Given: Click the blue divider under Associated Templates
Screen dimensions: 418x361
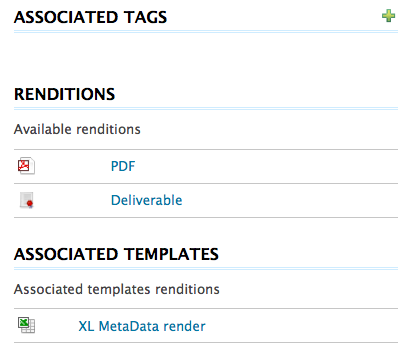Looking at the screenshot, I should 206,269.
